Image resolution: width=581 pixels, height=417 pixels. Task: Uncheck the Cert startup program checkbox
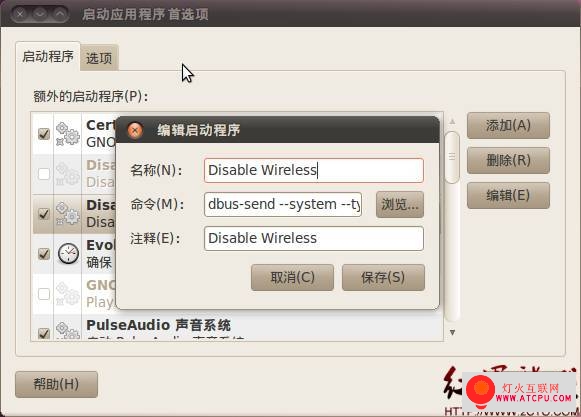(x=44, y=134)
